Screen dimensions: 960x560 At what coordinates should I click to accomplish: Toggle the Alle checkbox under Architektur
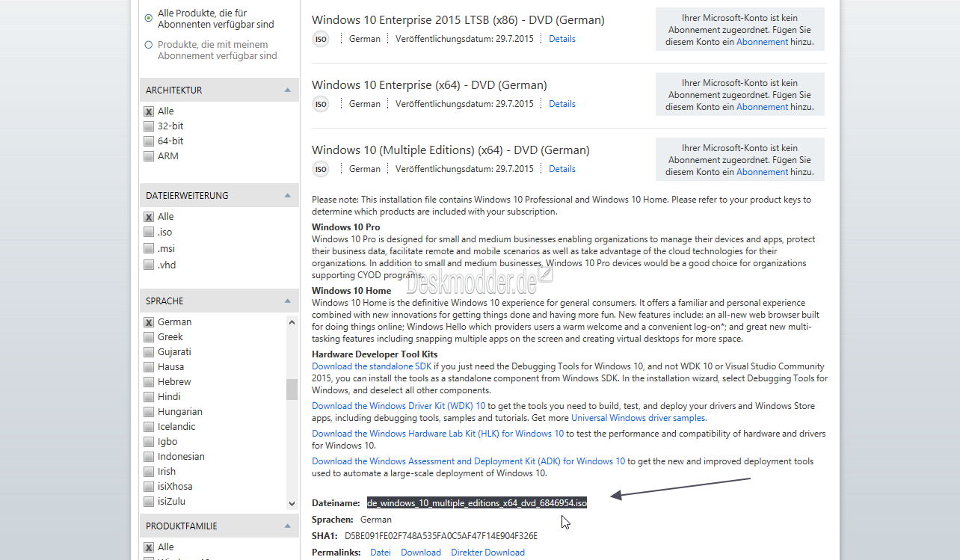pos(149,111)
